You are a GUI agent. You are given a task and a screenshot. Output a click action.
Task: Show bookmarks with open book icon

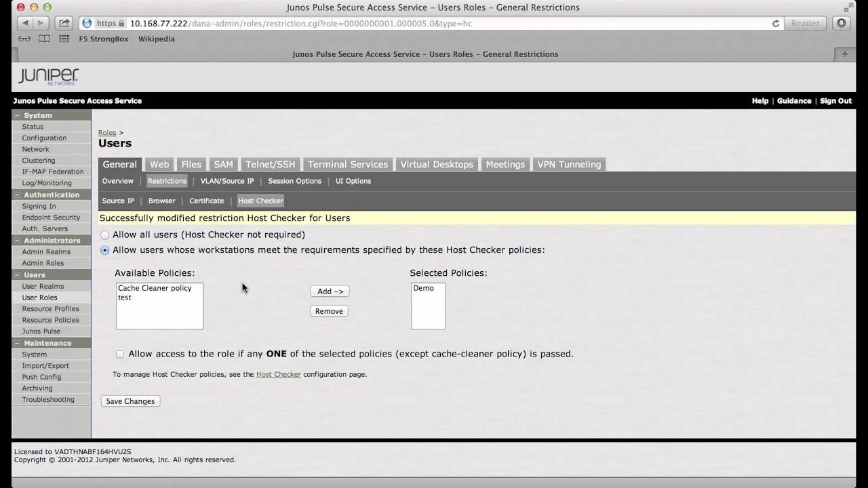(44, 39)
